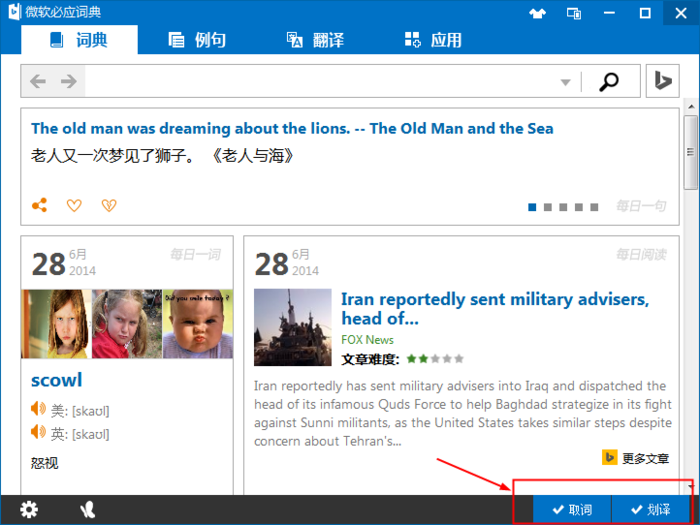Dislike with the broken heart icon

[109, 205]
